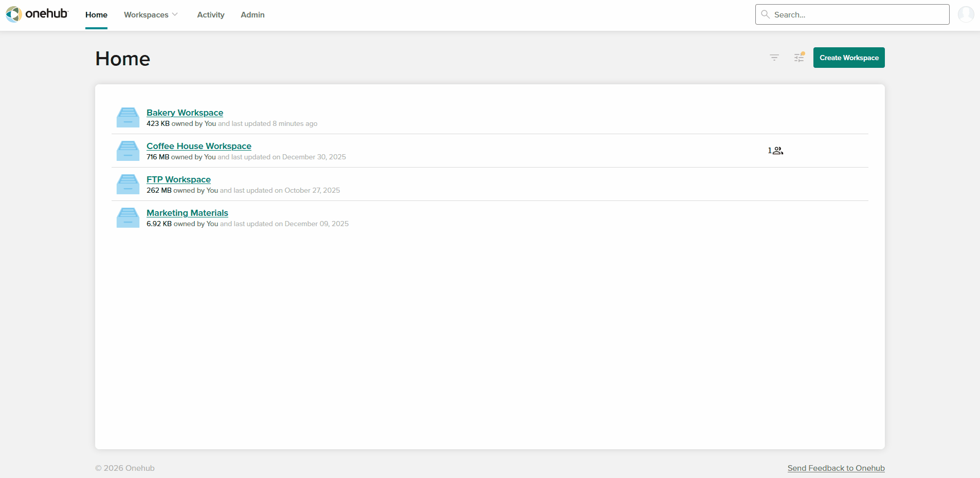Image resolution: width=980 pixels, height=478 pixels.
Task: Open the Bakery Workspace folder icon
Action: (128, 117)
